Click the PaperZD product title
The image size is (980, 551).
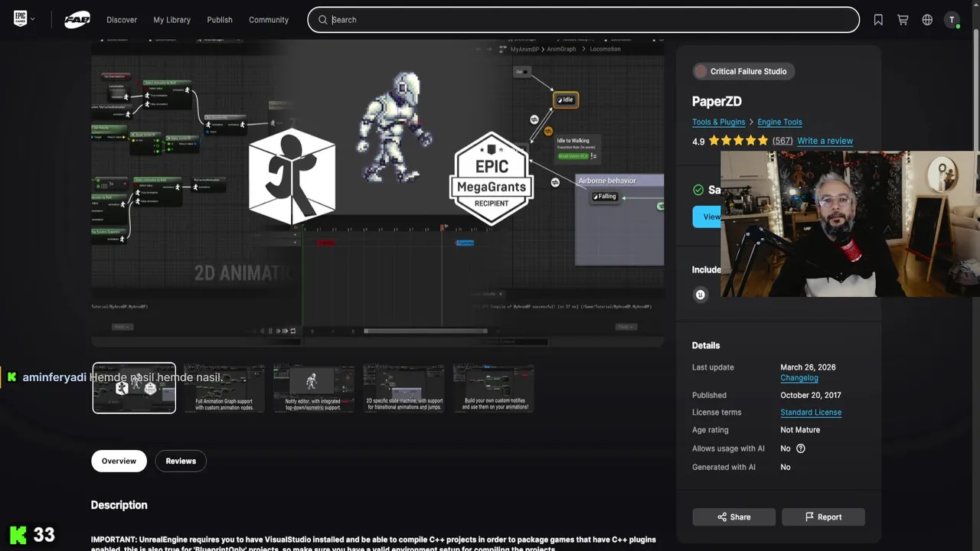717,101
